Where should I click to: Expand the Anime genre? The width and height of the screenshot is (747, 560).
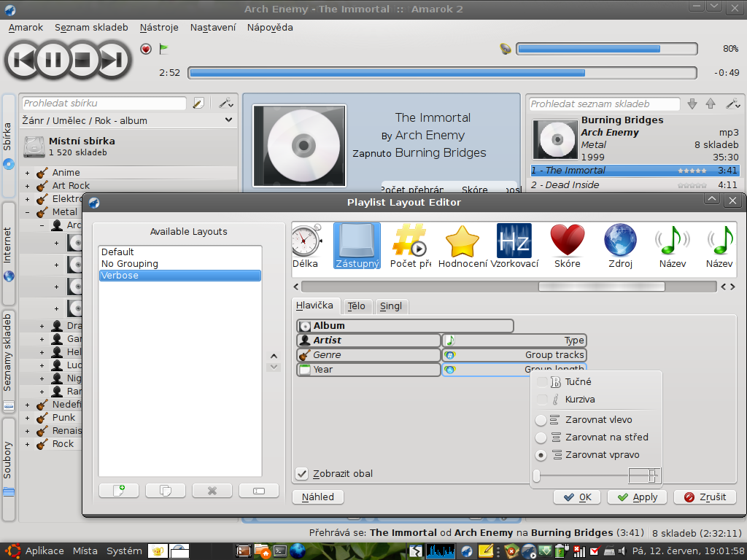[27, 173]
